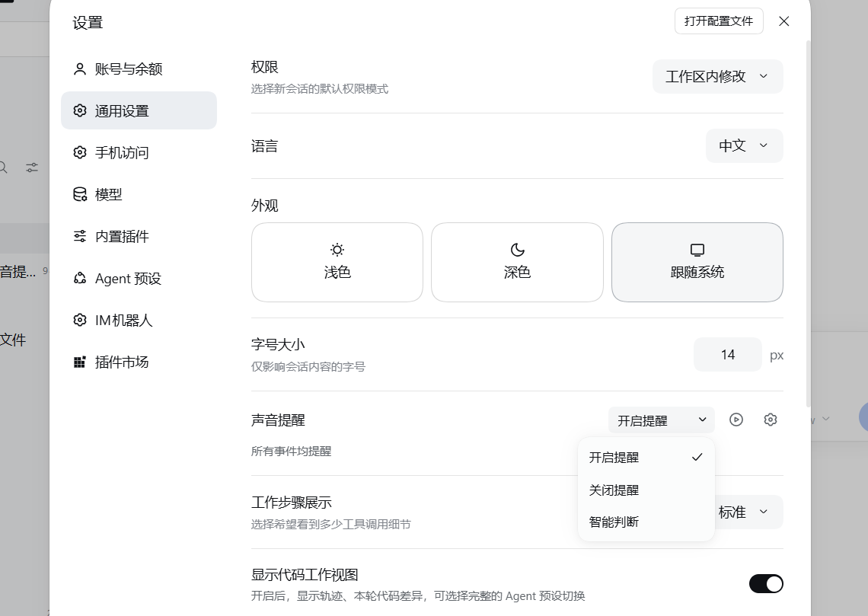Open sound reminder gear settings
The height and width of the screenshot is (616, 868).
[770, 420]
